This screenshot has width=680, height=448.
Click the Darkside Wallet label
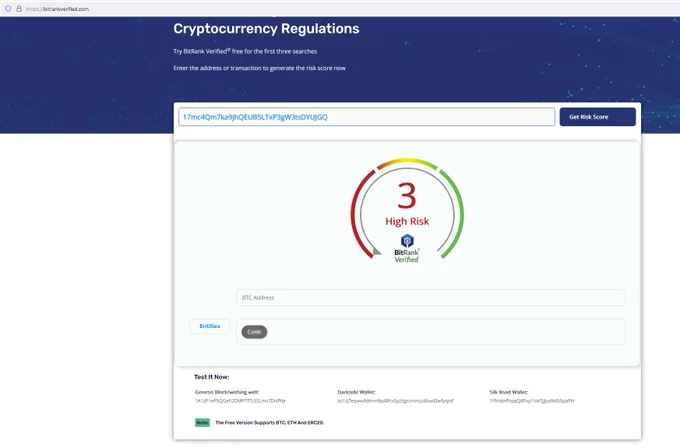[356, 392]
